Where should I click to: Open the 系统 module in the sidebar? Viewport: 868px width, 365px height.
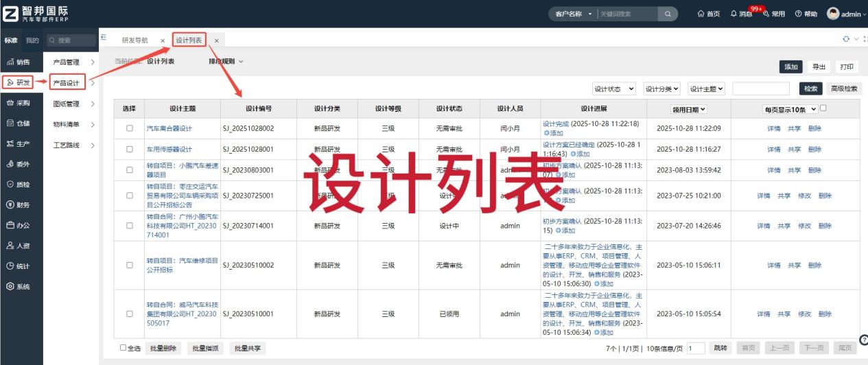[x=19, y=287]
